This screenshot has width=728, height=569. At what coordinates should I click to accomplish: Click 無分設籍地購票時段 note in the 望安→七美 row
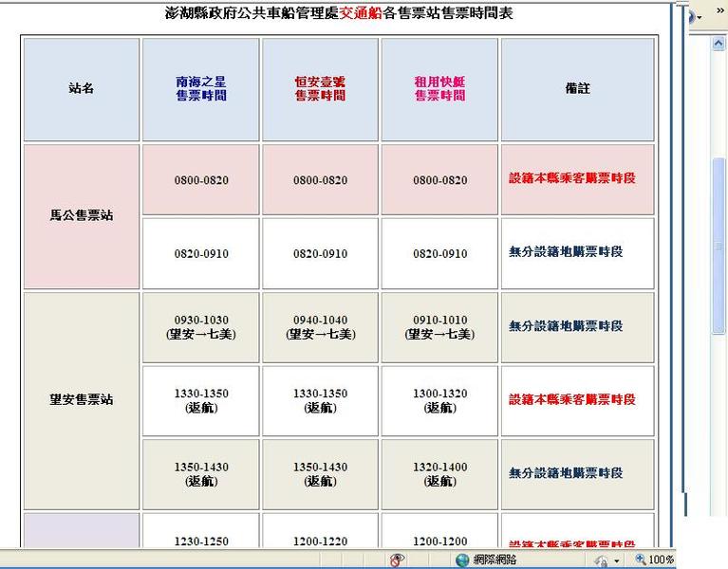pos(566,326)
